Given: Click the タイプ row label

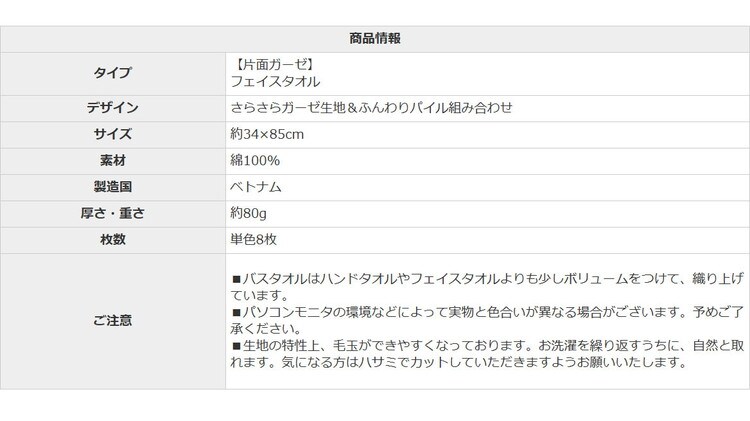Looking at the screenshot, I should [x=112, y=73].
